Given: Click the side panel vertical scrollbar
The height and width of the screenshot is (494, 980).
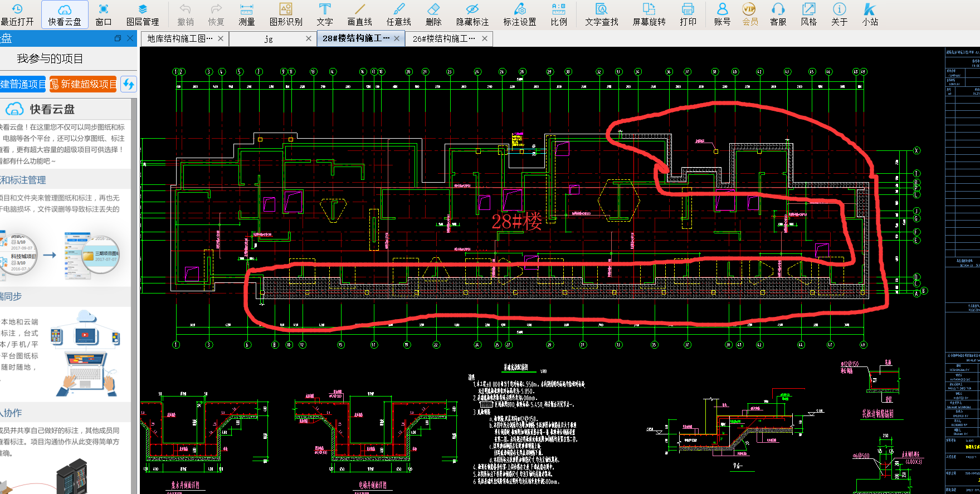Looking at the screenshot, I should pyautogui.click(x=134, y=295).
